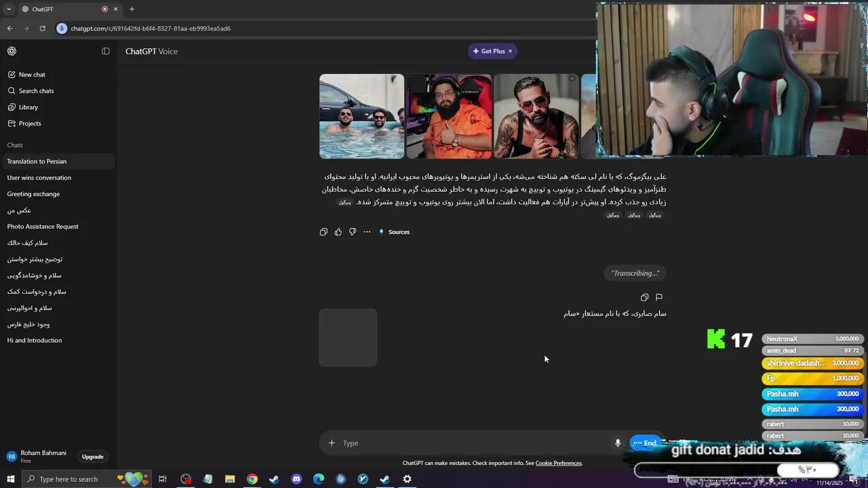Open more actions (three dots) under the response
Viewport: 868px width, 488px height.
click(x=367, y=232)
